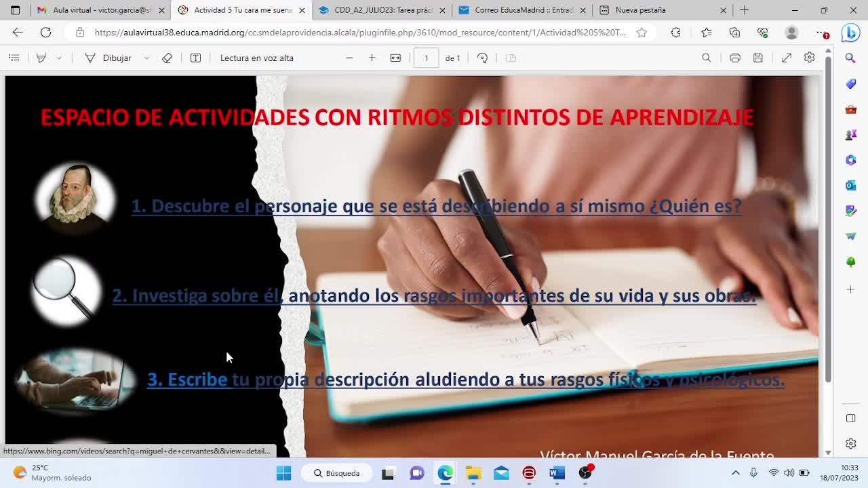
Task: Close the Actividad 5 Tu cara me suena tab
Action: pos(302,10)
